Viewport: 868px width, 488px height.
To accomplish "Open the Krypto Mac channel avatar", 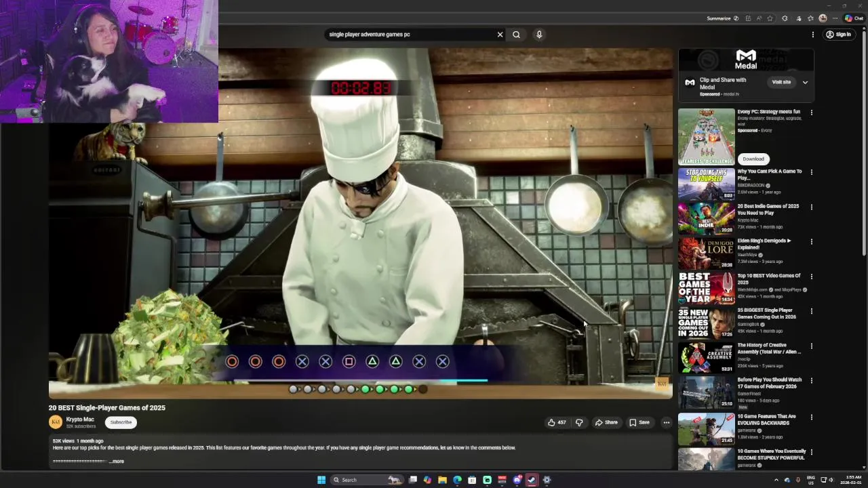I will tap(56, 422).
